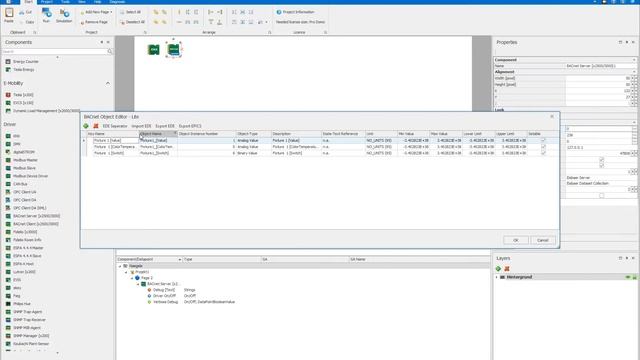Open the Diagnosis ribbon tab
Image resolution: width=640 pixels, height=360 pixels.
117,2
